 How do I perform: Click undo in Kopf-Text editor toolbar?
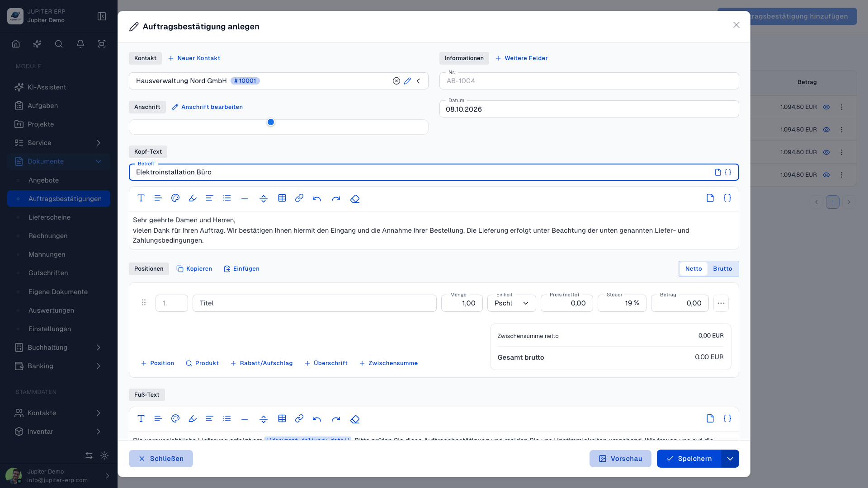317,198
